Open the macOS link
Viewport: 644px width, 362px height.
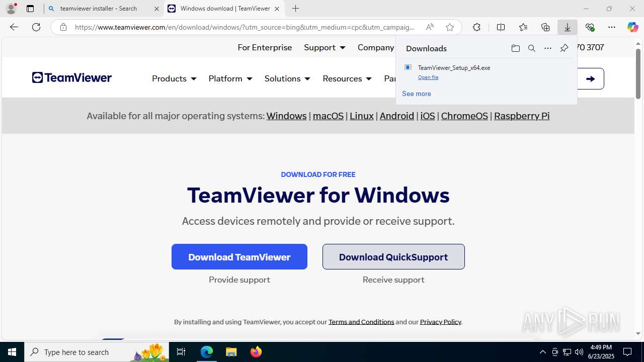click(328, 116)
